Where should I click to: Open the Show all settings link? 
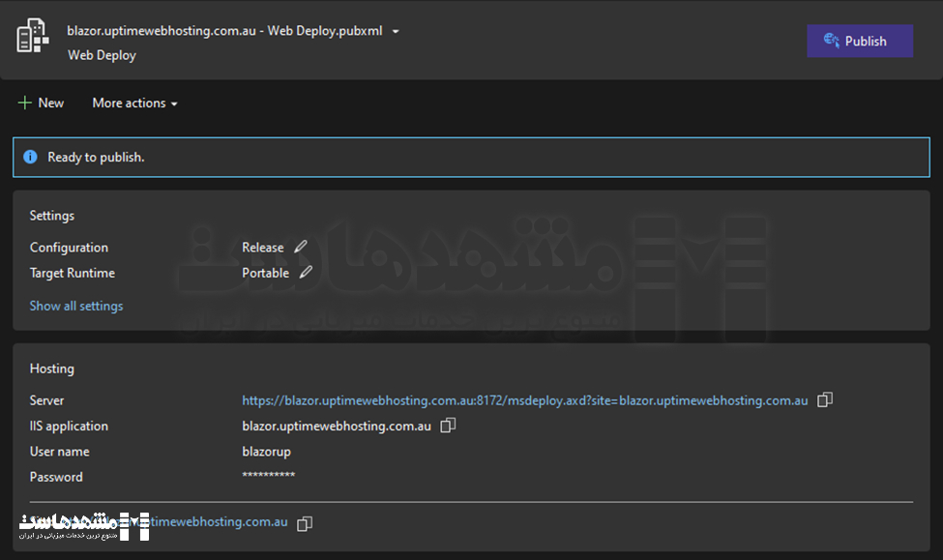(x=76, y=306)
